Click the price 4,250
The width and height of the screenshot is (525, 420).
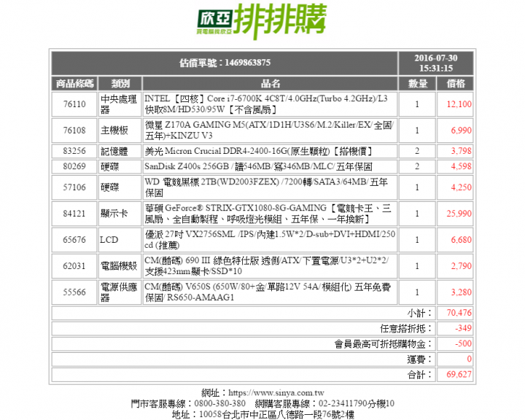pos(461,187)
